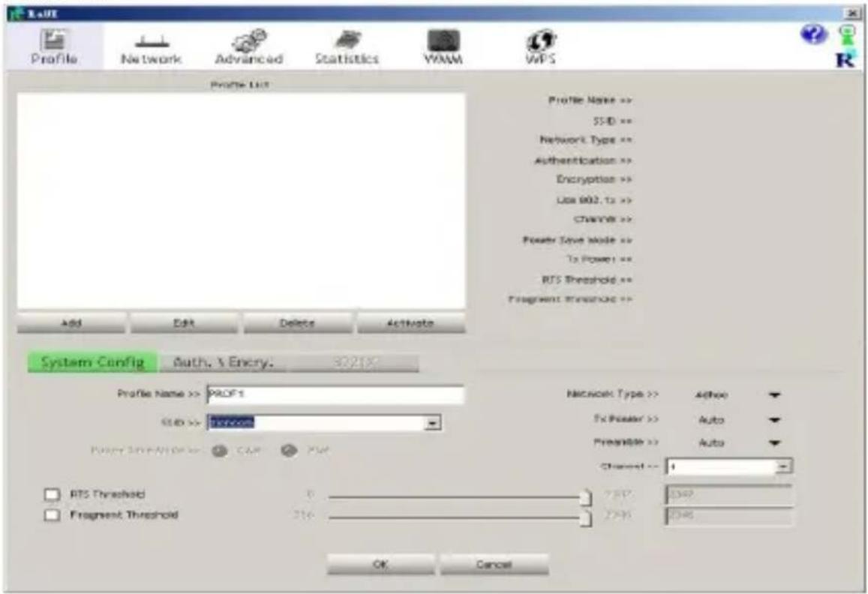Click the empty Profile List box
The image size is (868, 594).
(241, 200)
